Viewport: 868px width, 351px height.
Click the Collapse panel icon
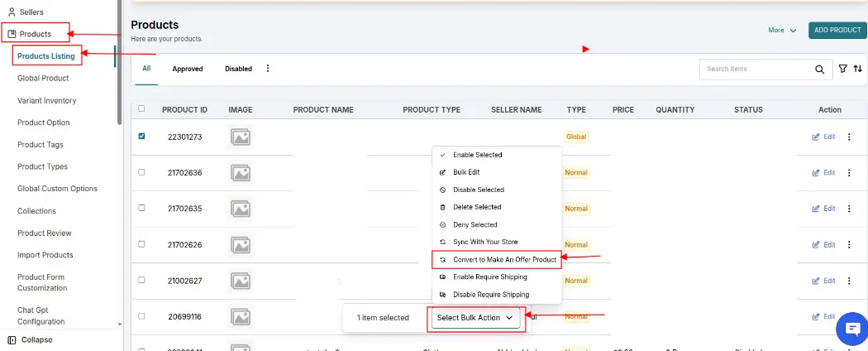[x=12, y=340]
